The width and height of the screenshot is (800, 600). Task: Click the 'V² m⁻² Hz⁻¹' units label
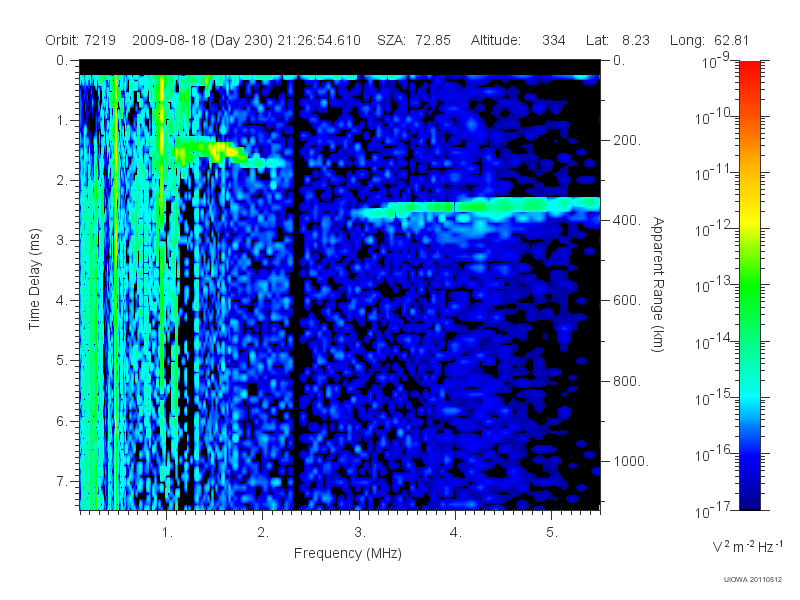747,546
